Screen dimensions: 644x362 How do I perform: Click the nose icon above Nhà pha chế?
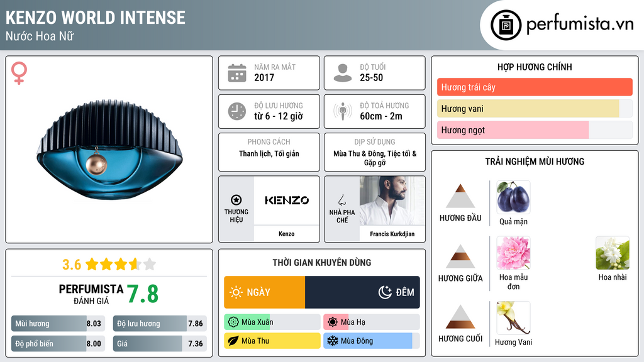341,200
